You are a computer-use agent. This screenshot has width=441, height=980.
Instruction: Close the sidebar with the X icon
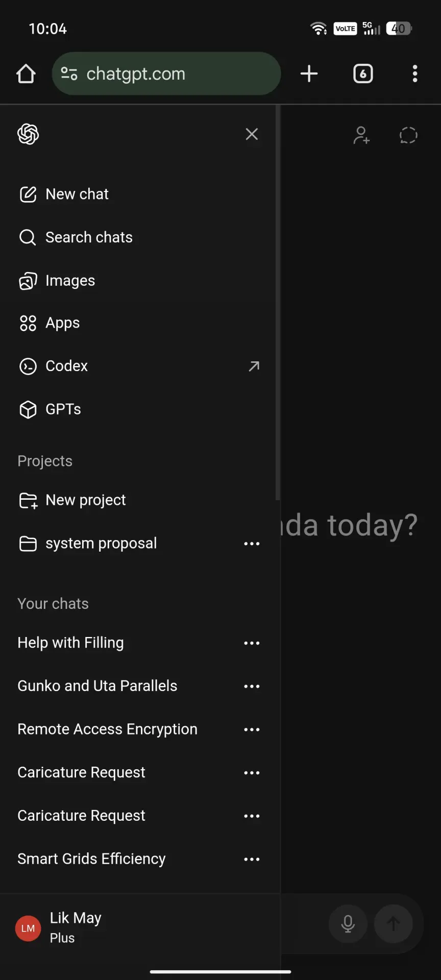point(252,134)
